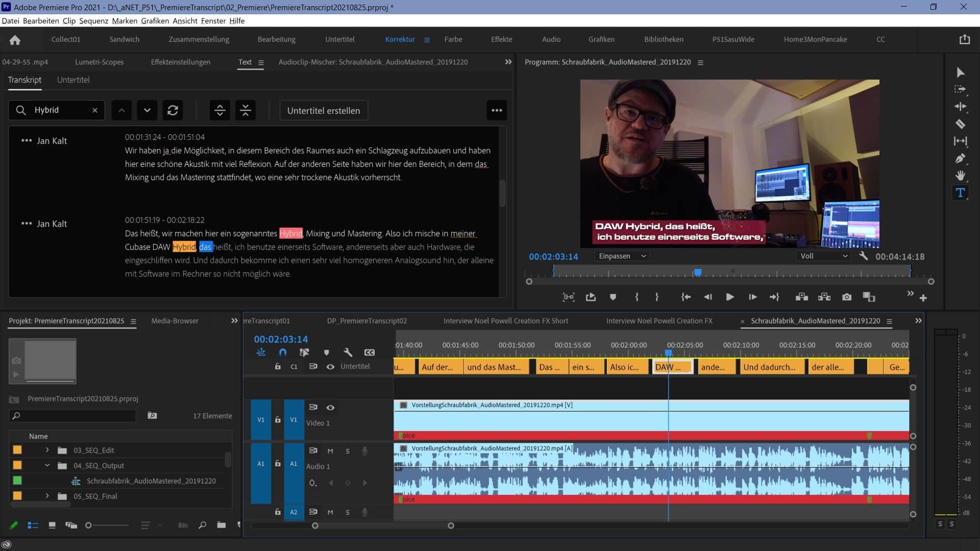Mute the Audio 1 track
980x551 pixels.
(x=330, y=451)
